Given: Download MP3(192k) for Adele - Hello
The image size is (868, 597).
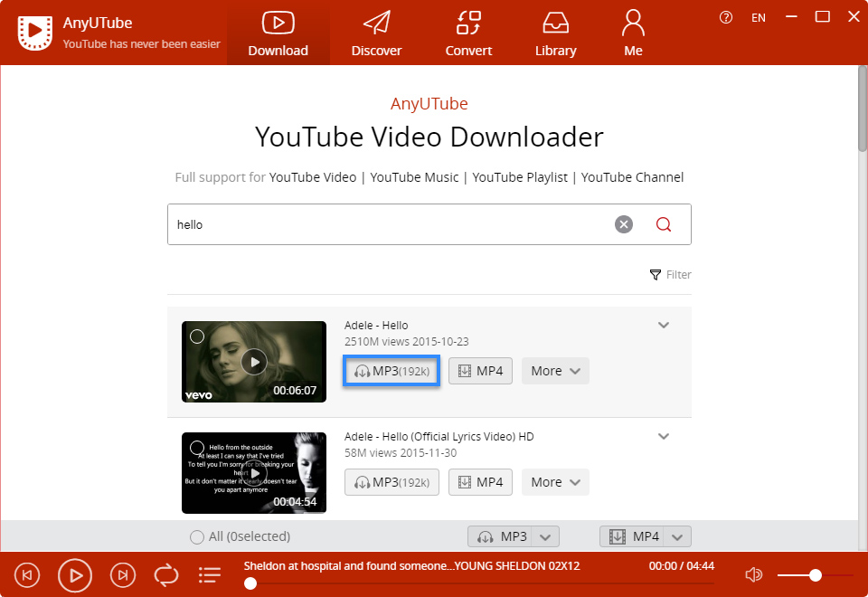Looking at the screenshot, I should coord(392,371).
